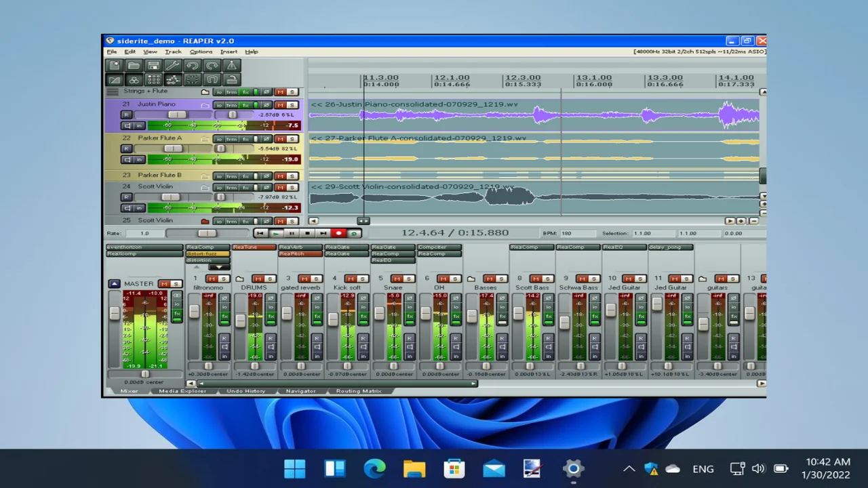Click the red Record button
Image resolution: width=868 pixels, height=488 pixels.
[338, 233]
